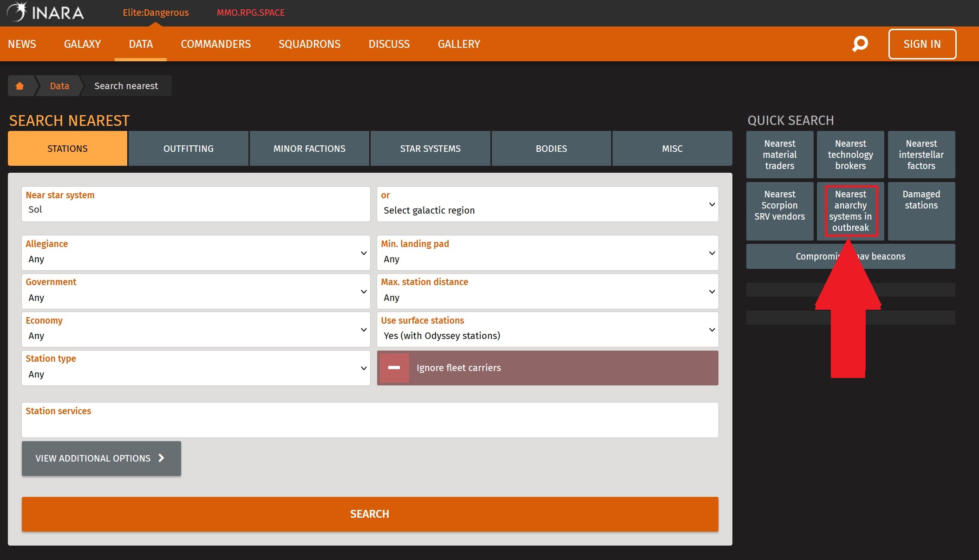Viewport: 979px width, 560px height.
Task: Open the News menu
Action: [x=22, y=44]
